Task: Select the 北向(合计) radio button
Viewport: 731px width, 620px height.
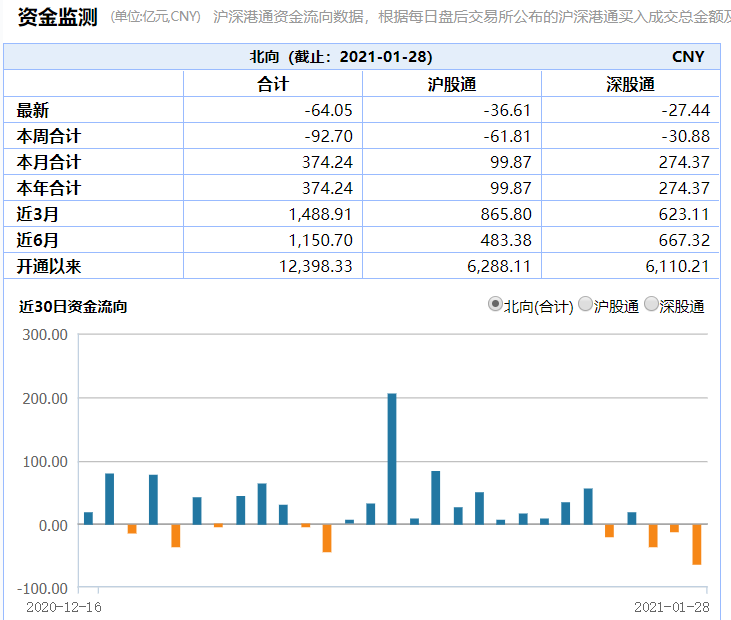Action: (495, 306)
